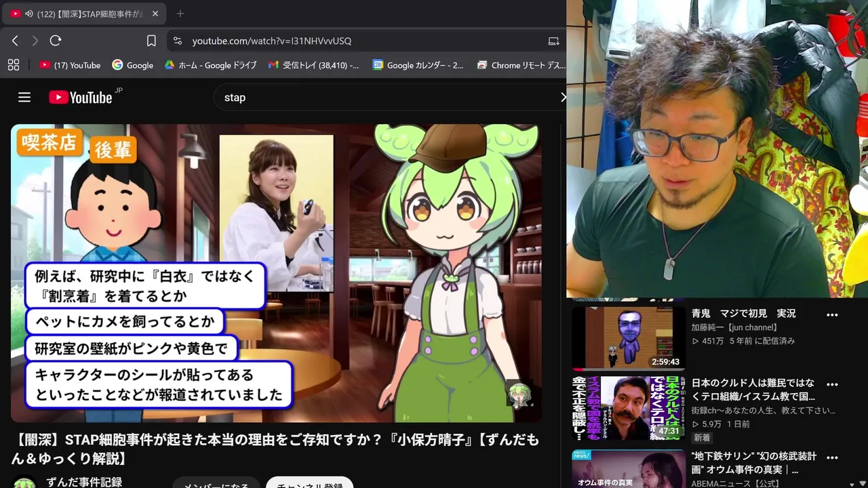Click the 5.9万 1日前 view info
The image size is (868, 488).
coord(720,424)
